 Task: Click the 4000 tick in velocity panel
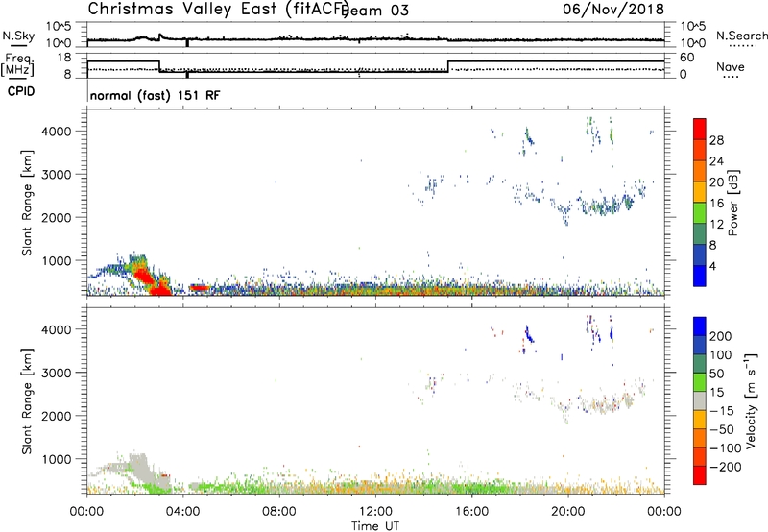point(58,329)
